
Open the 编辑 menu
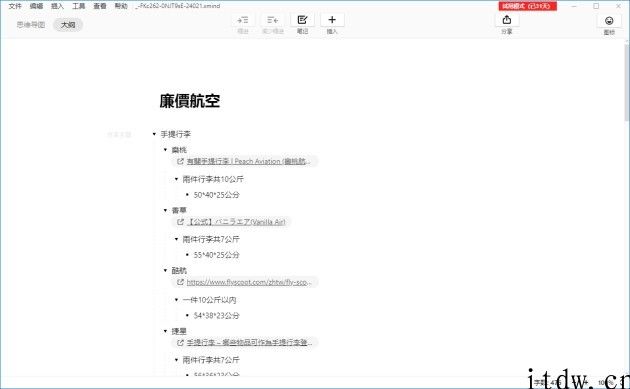(x=36, y=6)
